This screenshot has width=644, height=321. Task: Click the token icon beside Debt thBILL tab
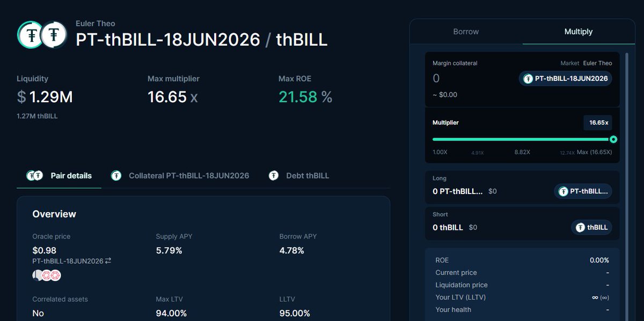coord(274,176)
